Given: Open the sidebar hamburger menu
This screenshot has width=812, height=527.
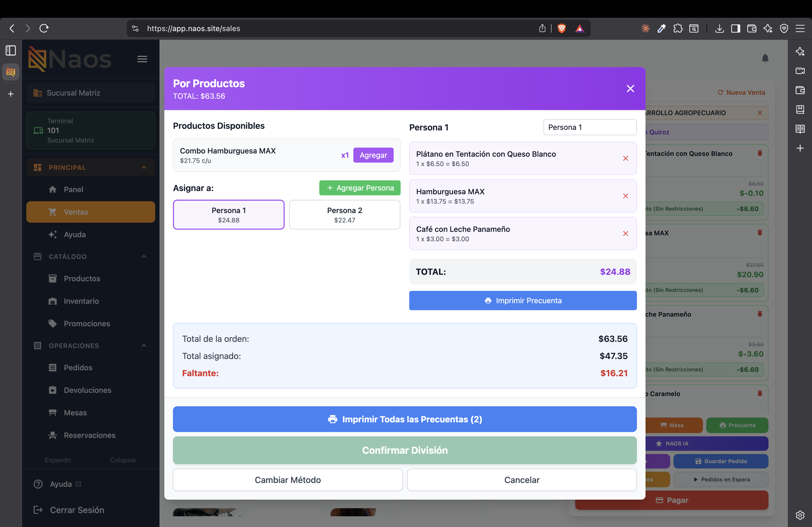Looking at the screenshot, I should tap(142, 59).
